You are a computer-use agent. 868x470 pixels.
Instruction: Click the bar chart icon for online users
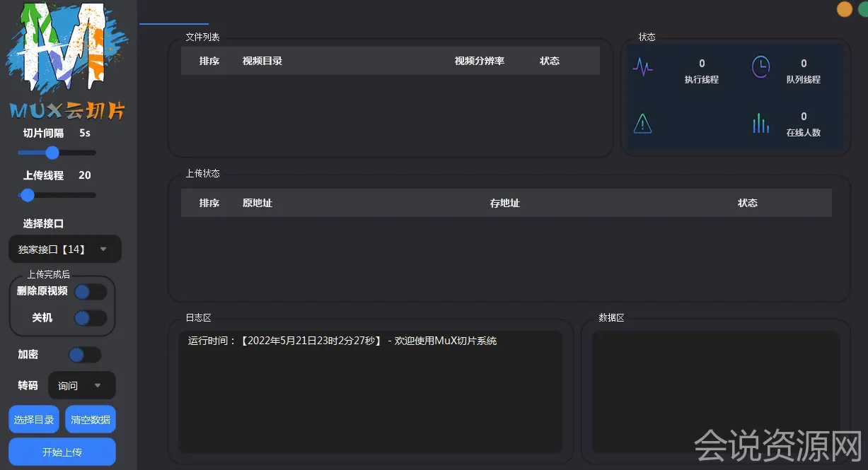click(x=760, y=124)
